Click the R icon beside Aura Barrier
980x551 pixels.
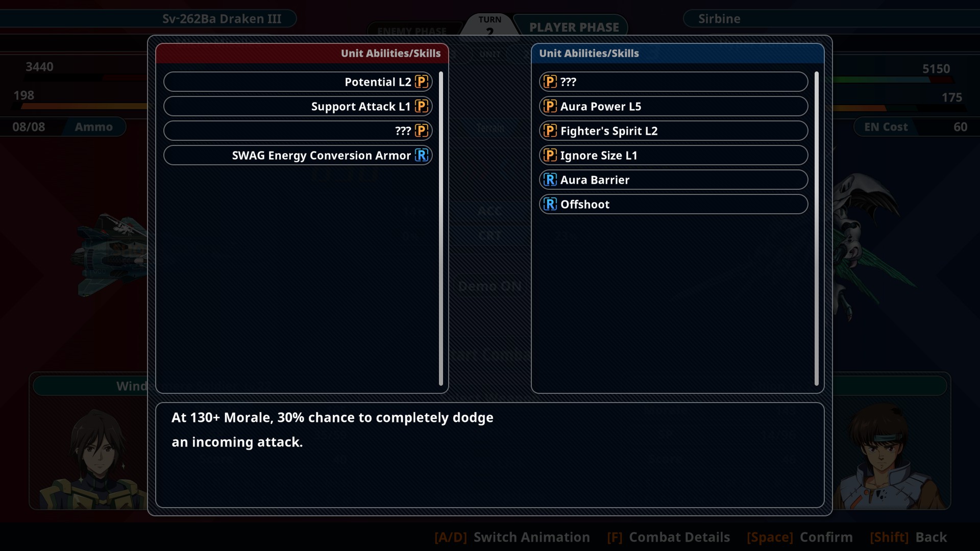[x=550, y=180]
